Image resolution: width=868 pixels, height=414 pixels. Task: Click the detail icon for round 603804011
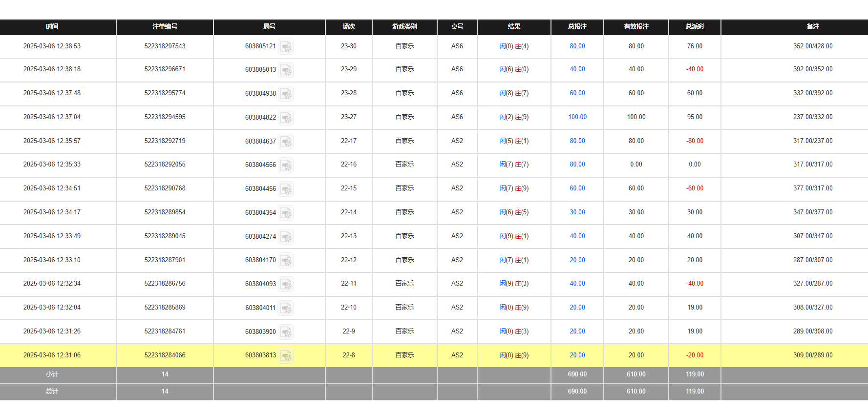click(286, 308)
